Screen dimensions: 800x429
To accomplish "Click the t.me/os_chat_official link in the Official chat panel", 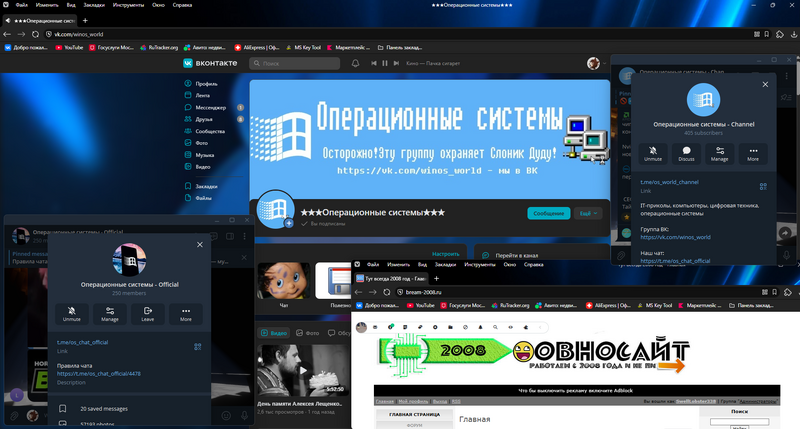I will point(82,342).
